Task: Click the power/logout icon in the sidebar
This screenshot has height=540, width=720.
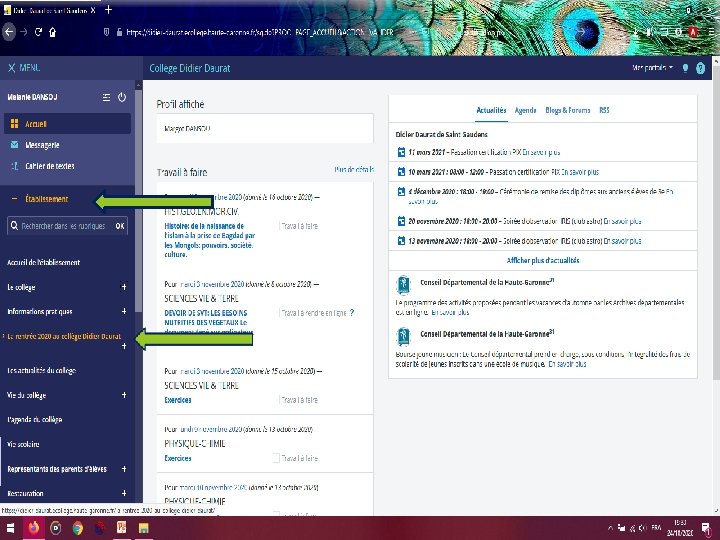Action: point(122,97)
